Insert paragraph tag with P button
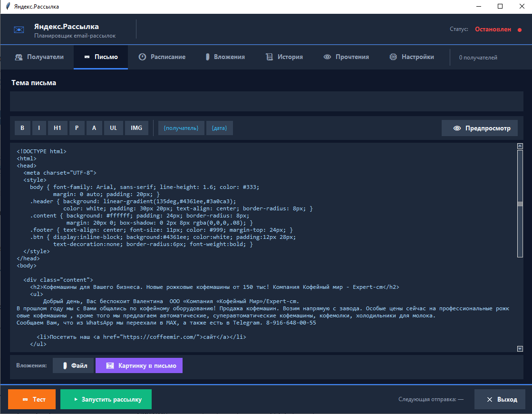The width and height of the screenshot is (532, 414). (x=77, y=128)
